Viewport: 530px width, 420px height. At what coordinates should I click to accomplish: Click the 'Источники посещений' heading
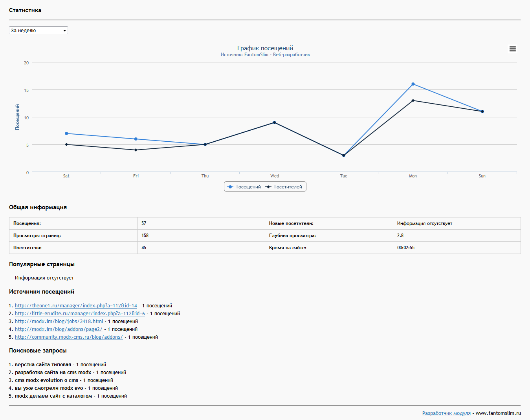pos(42,292)
